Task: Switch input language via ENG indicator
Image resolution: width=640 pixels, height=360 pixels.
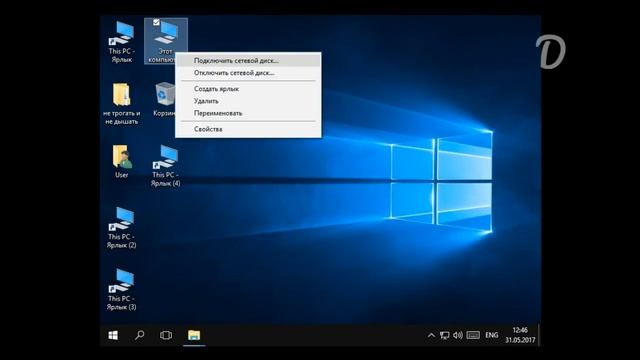Action: 492,336
